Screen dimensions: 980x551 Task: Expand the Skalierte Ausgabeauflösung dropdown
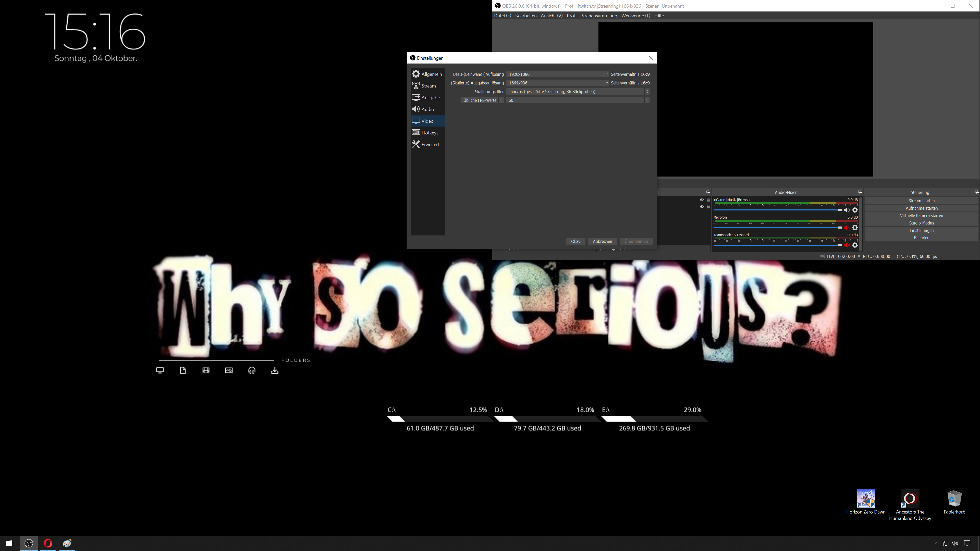tap(606, 83)
